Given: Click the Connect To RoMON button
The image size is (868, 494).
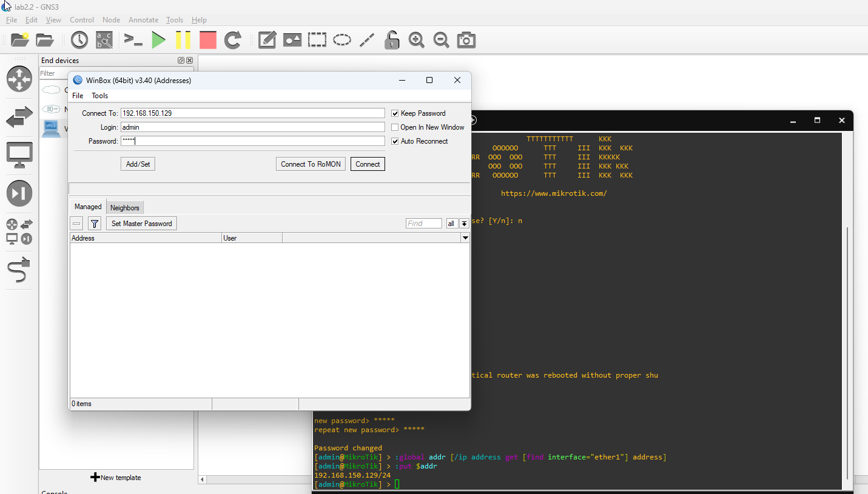Looking at the screenshot, I should pyautogui.click(x=311, y=164).
